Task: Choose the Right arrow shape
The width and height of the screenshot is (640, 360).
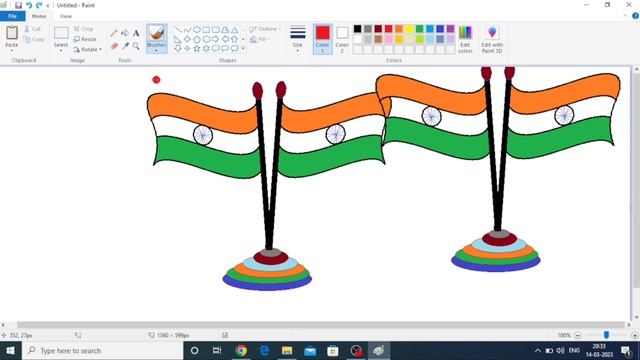Action: point(216,39)
